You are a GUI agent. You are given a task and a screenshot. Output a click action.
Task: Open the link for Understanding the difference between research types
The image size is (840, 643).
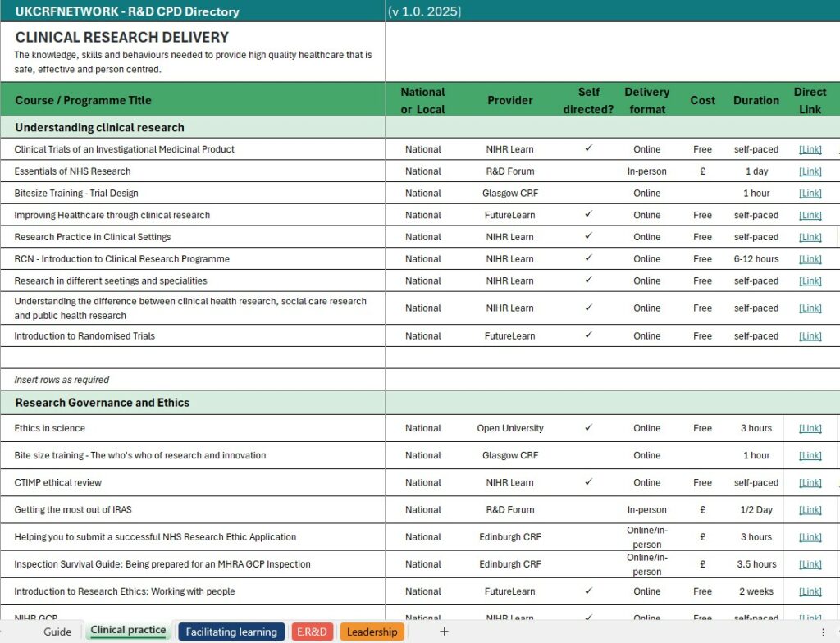coord(810,308)
